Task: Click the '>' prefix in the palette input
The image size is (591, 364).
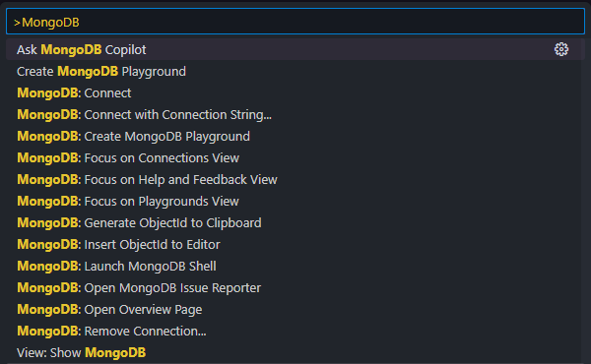Action: coord(17,23)
